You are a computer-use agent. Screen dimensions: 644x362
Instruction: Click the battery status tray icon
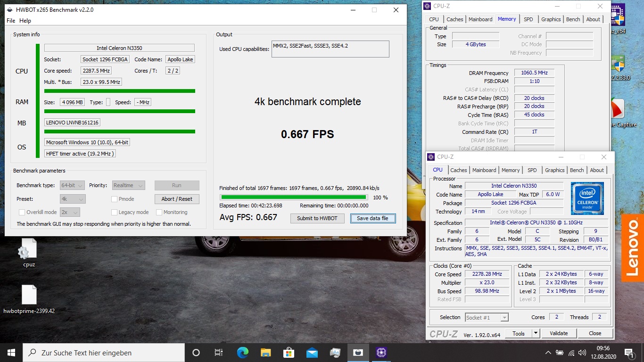click(560, 353)
